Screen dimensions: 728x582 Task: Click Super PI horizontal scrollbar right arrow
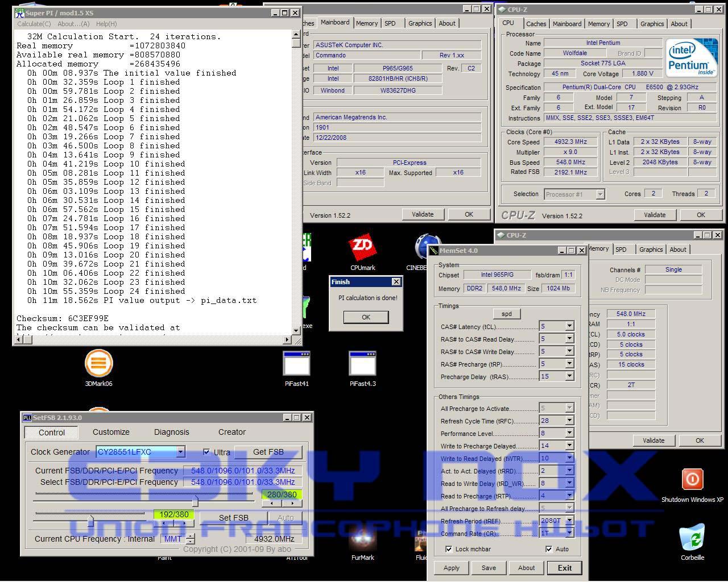tap(287, 340)
